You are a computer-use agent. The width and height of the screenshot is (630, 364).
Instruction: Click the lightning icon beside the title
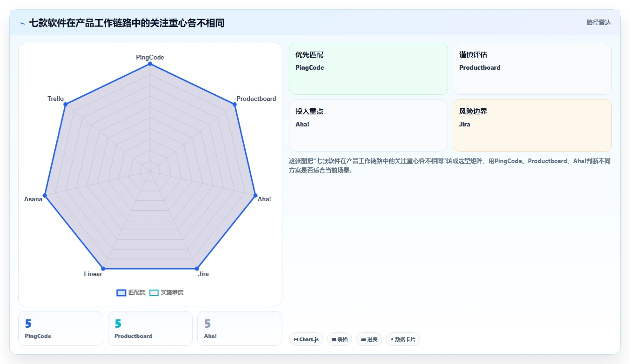22,23
